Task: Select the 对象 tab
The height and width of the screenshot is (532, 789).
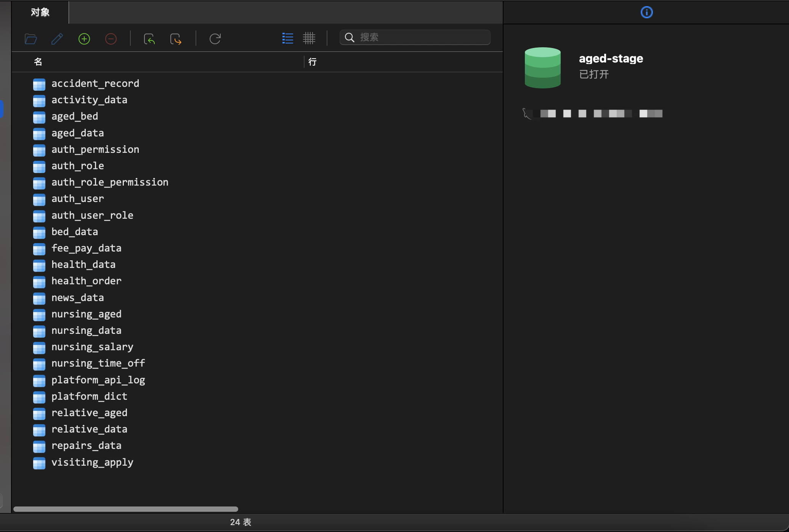Action: (x=40, y=12)
